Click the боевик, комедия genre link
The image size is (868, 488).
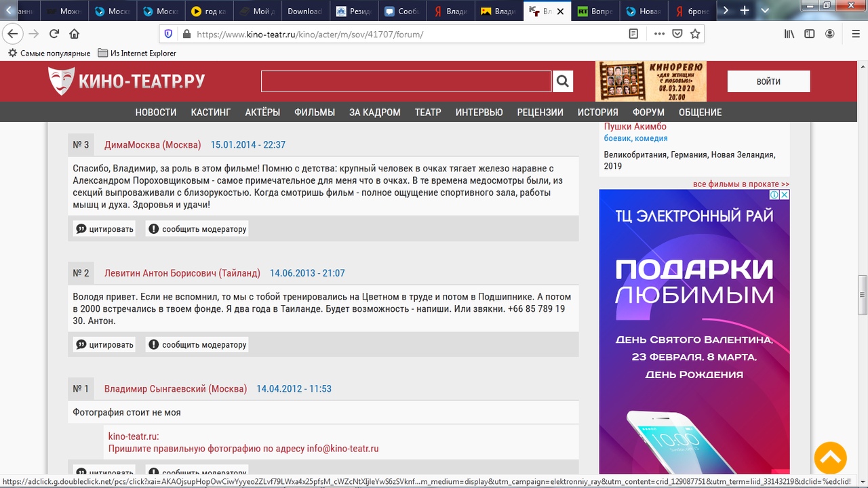[x=635, y=138]
